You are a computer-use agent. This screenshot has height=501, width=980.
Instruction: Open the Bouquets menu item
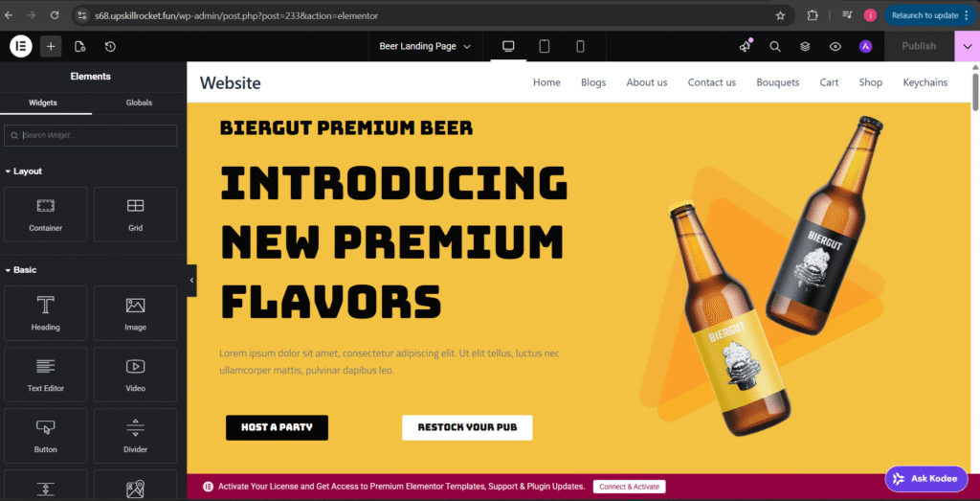[x=777, y=82]
